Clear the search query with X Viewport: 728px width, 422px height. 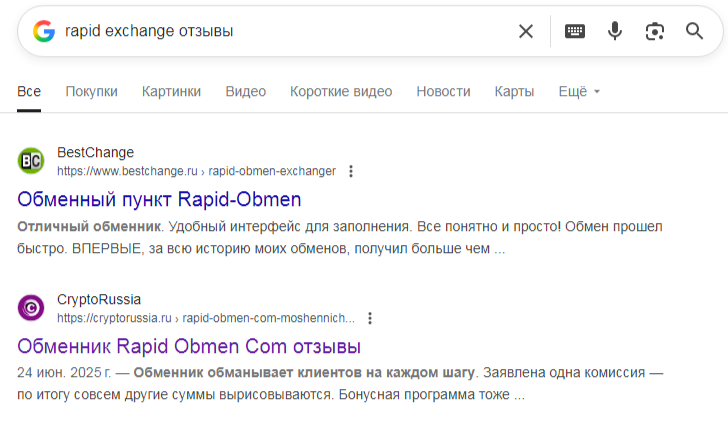pos(526,31)
